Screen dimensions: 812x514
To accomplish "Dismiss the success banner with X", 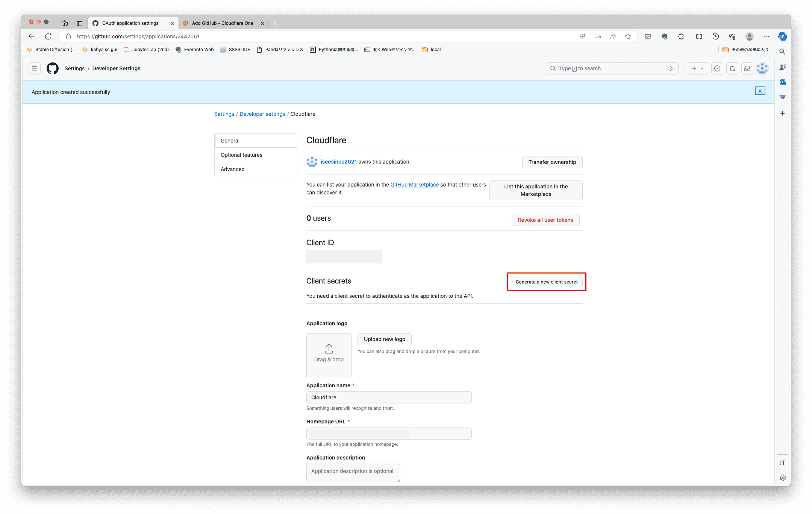I will pos(760,91).
